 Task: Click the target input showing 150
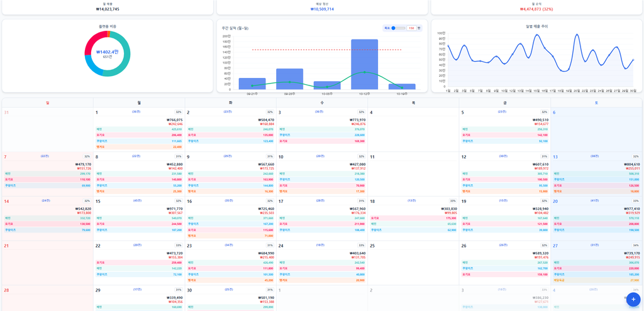coord(411,28)
